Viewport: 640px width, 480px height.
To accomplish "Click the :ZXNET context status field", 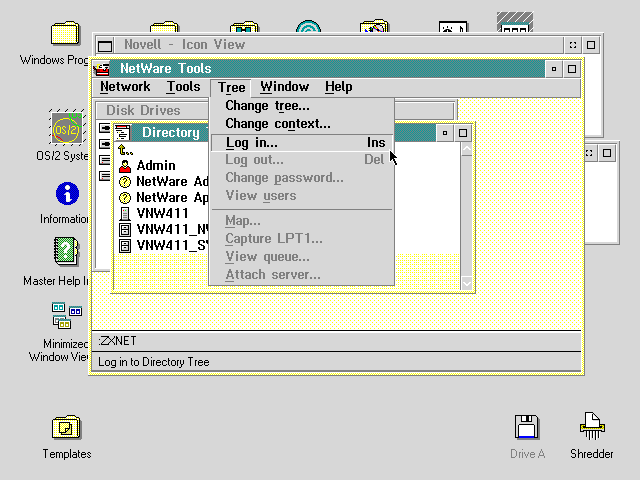I will click(x=336, y=341).
